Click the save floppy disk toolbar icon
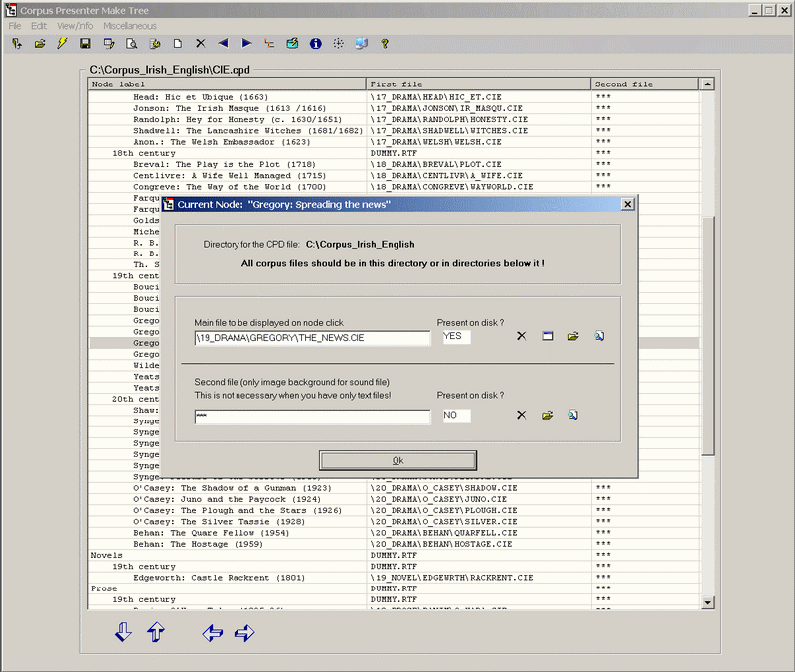 (x=86, y=44)
